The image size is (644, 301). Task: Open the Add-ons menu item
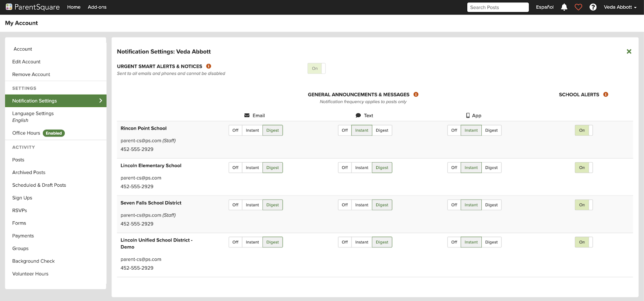97,7
